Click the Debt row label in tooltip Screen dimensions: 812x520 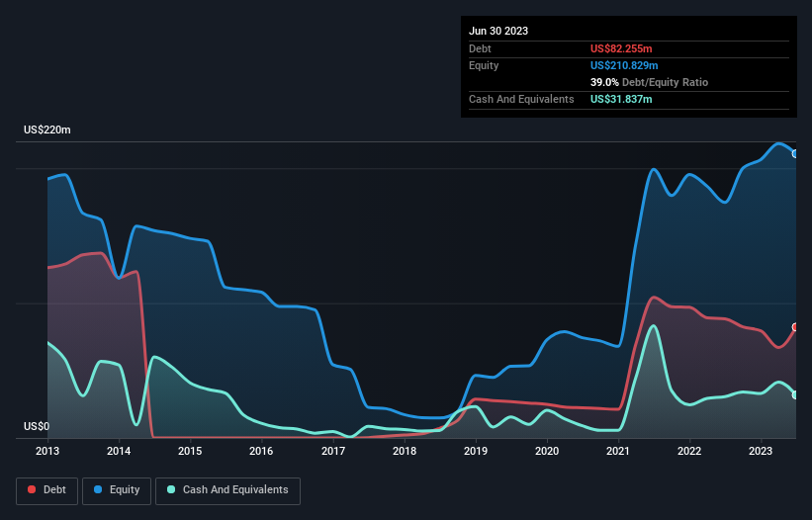[x=480, y=48]
